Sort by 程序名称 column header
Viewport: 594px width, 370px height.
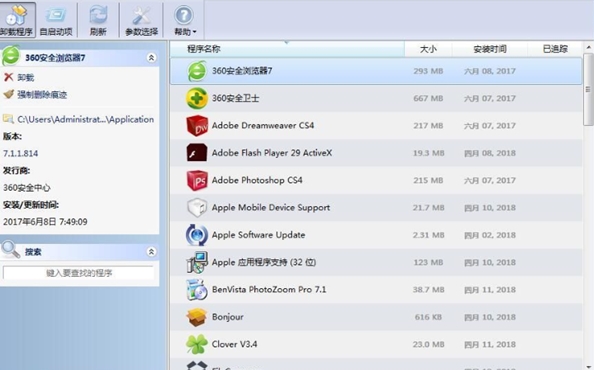point(287,49)
